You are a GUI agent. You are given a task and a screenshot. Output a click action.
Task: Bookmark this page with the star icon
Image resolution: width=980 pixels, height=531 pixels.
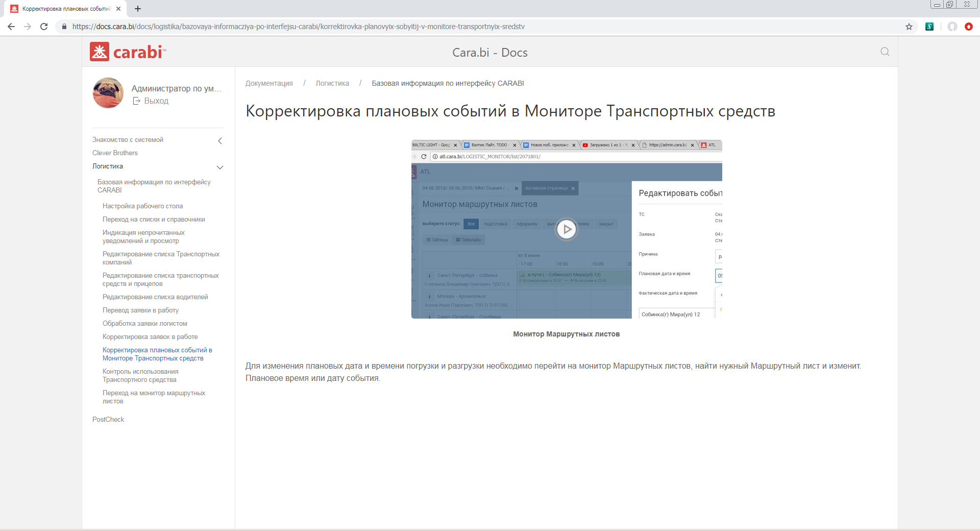pos(909,27)
